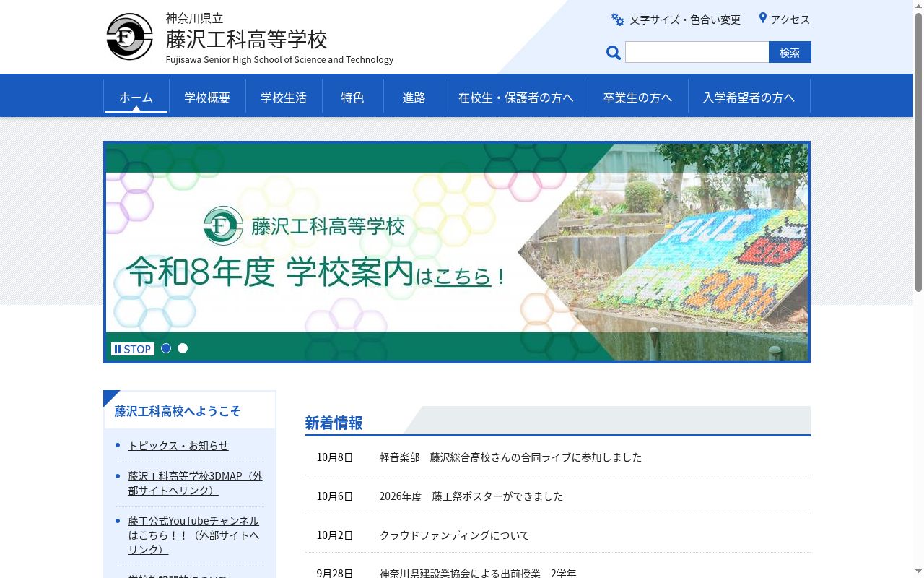This screenshot has height=578, width=924.
Task: Open トピックス・お知らせ sidebar link
Action: point(178,446)
